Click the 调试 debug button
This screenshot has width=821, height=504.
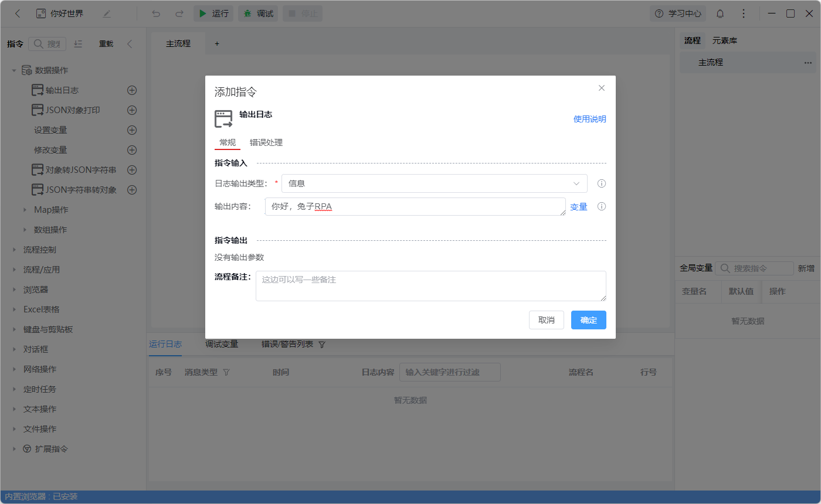[258, 13]
